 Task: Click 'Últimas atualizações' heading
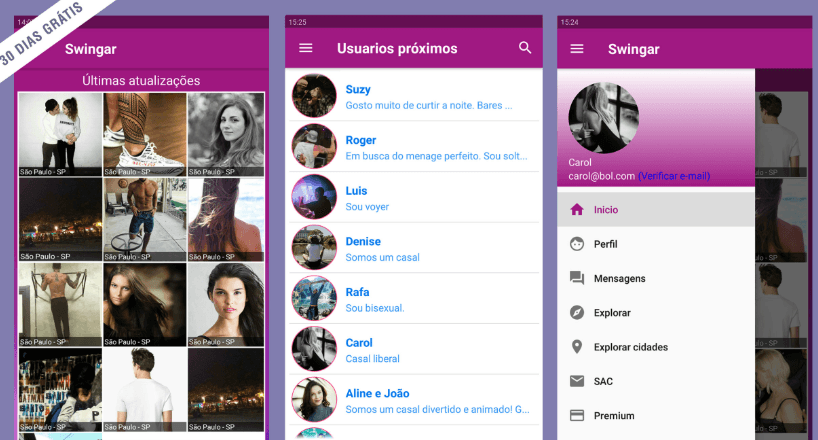coord(141,80)
